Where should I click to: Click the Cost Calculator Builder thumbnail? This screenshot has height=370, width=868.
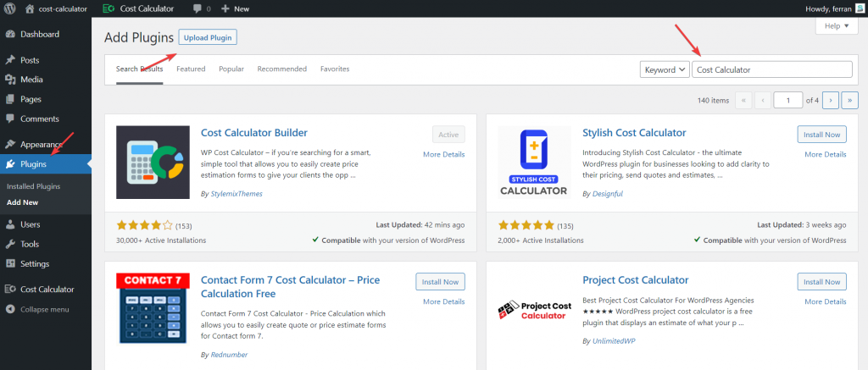tap(153, 162)
